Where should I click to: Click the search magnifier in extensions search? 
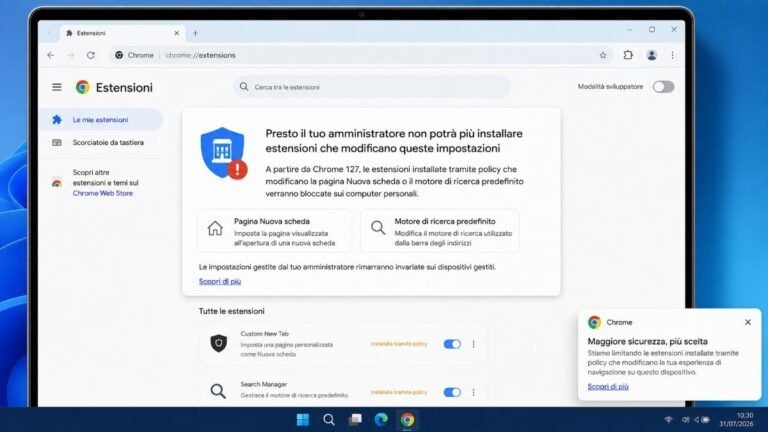[x=244, y=87]
